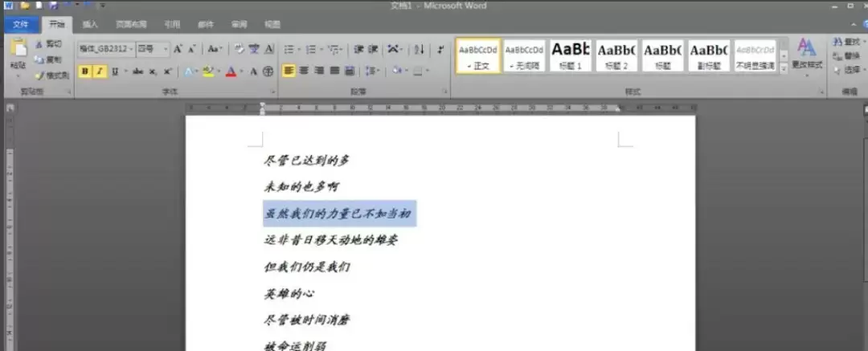The height and width of the screenshot is (351, 868).
Task: Toggle left alignment button
Action: pos(289,71)
